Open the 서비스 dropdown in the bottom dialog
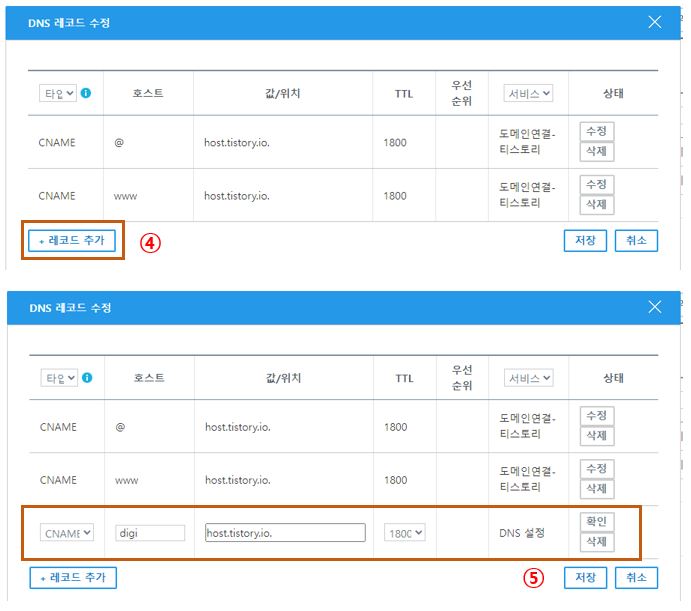Screen dimensions: 691x611 click(x=528, y=378)
